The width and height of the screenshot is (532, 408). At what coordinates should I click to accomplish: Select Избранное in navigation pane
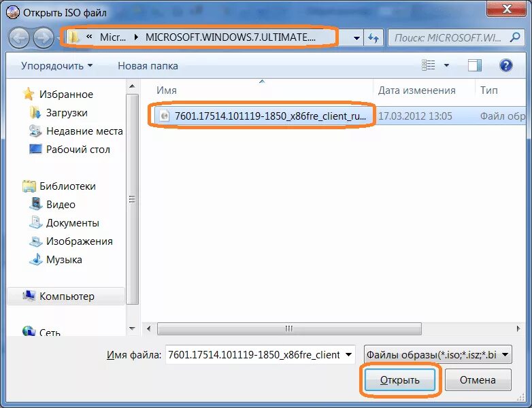click(66, 95)
